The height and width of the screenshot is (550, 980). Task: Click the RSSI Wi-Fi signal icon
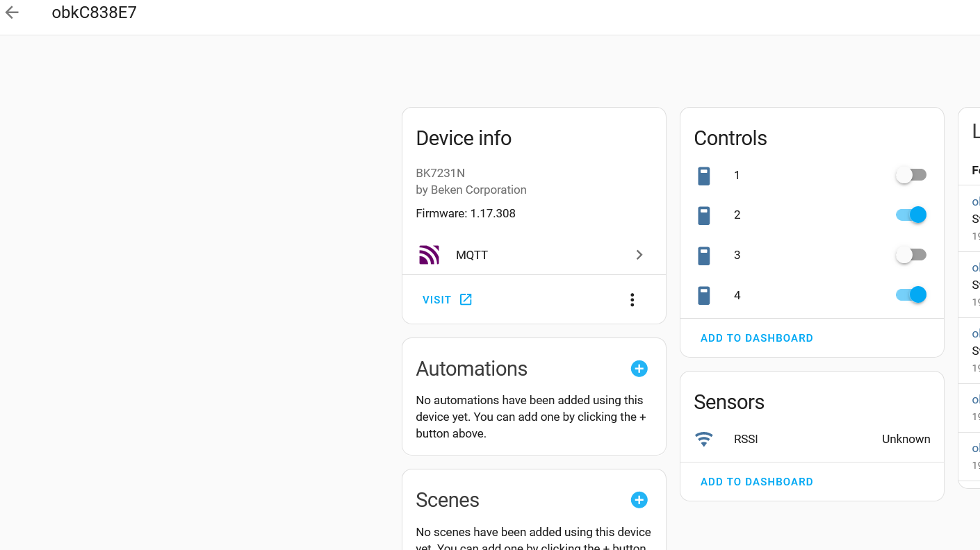point(704,440)
